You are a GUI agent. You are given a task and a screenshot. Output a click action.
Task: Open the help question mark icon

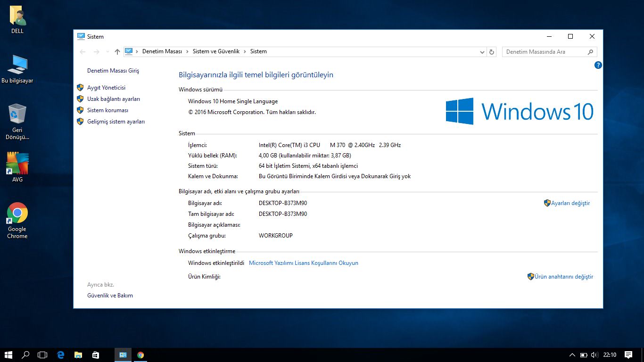pyautogui.click(x=598, y=65)
